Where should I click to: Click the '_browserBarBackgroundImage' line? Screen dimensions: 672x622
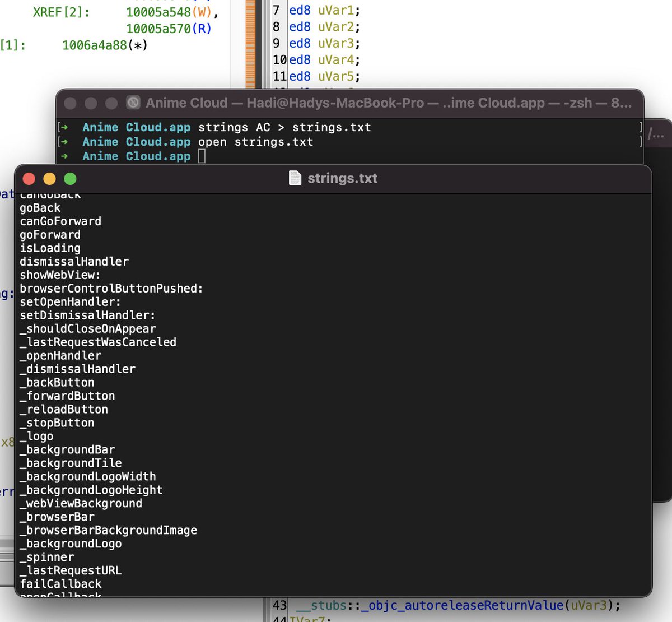click(x=108, y=531)
